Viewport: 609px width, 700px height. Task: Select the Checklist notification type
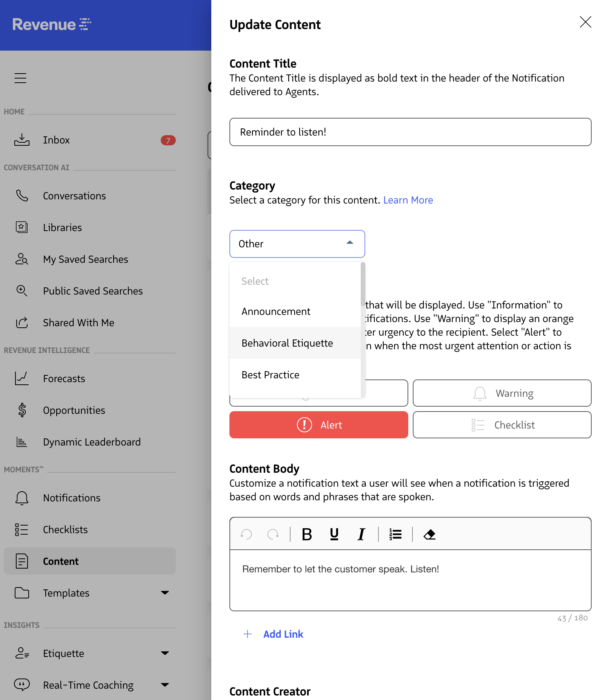tap(502, 425)
